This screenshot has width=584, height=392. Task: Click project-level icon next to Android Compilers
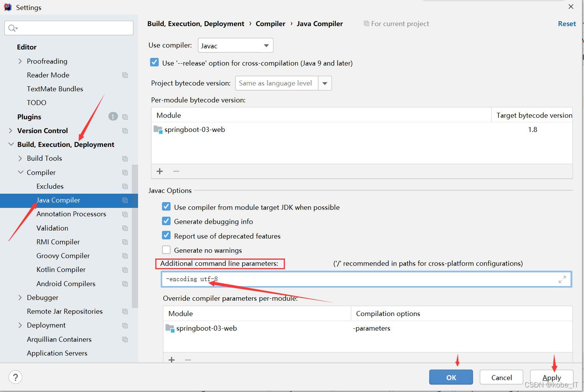point(125,284)
